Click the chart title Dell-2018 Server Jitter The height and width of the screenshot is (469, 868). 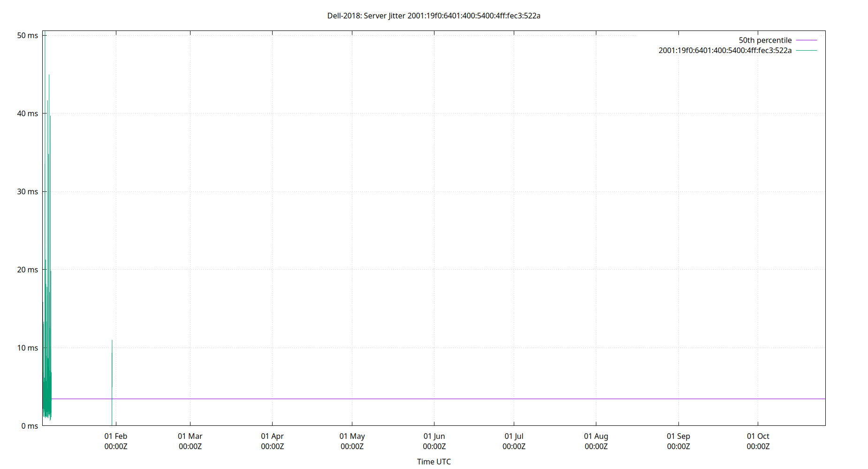click(433, 16)
